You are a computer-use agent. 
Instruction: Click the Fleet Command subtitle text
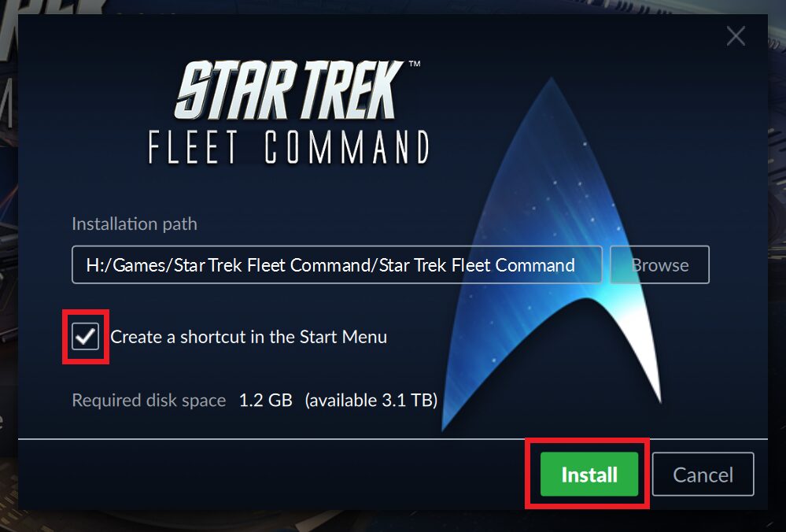click(x=290, y=147)
